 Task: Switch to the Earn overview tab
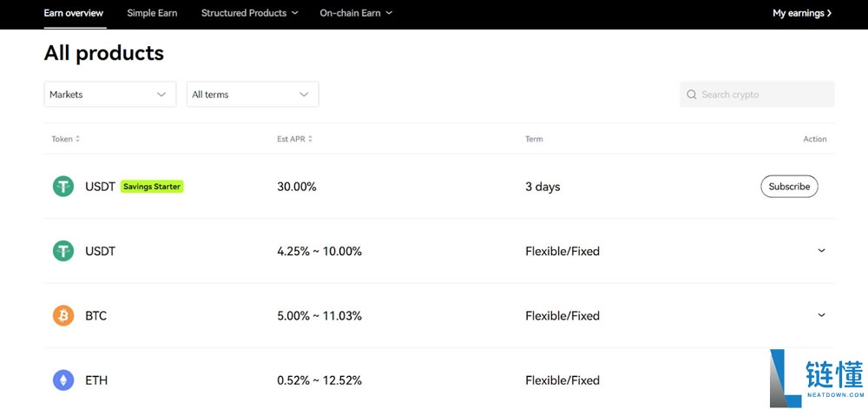click(74, 13)
